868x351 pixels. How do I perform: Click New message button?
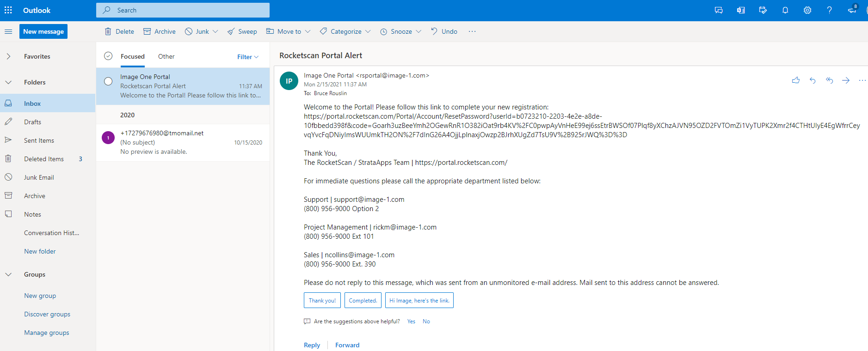43,31
